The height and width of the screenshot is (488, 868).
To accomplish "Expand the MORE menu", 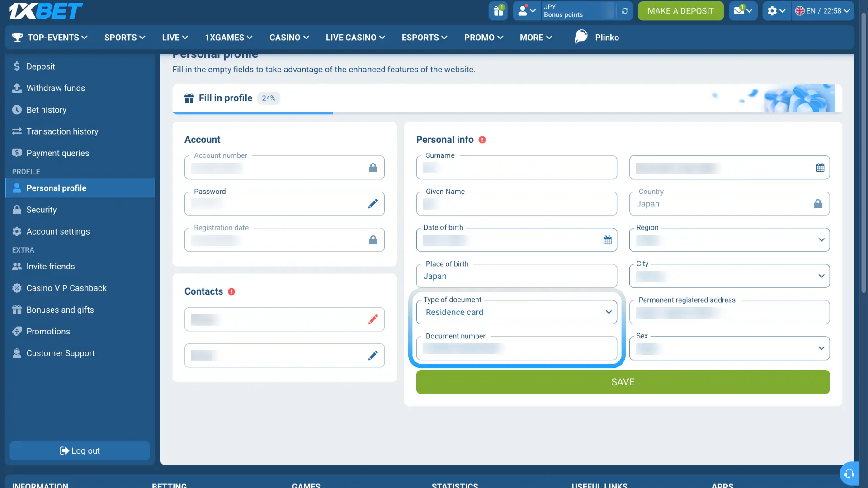I will point(536,38).
